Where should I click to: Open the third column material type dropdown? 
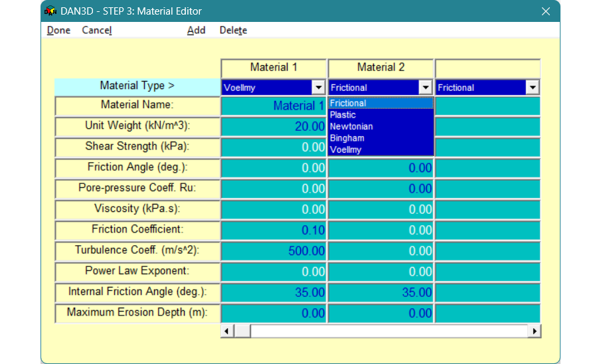click(x=533, y=88)
